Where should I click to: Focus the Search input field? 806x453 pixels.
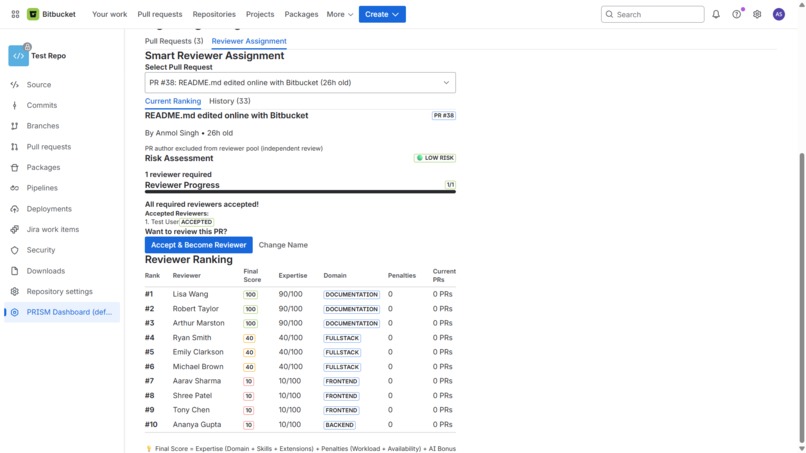click(x=653, y=14)
